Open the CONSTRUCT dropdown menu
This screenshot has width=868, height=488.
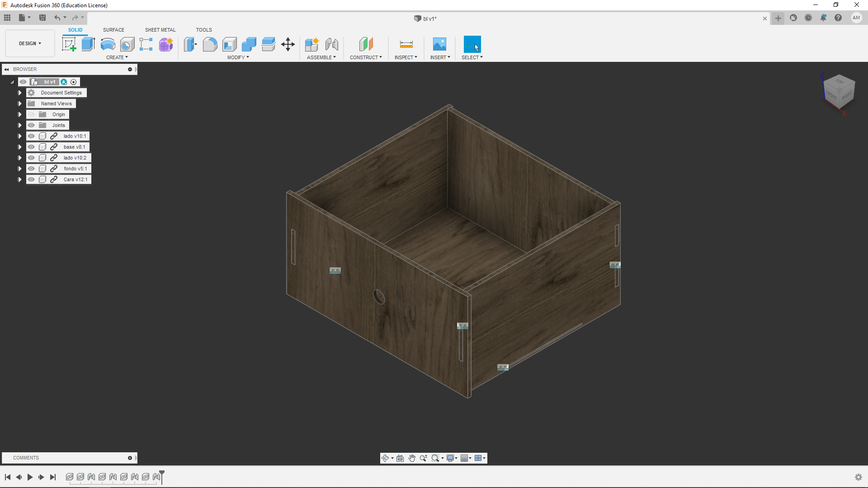pyautogui.click(x=366, y=57)
